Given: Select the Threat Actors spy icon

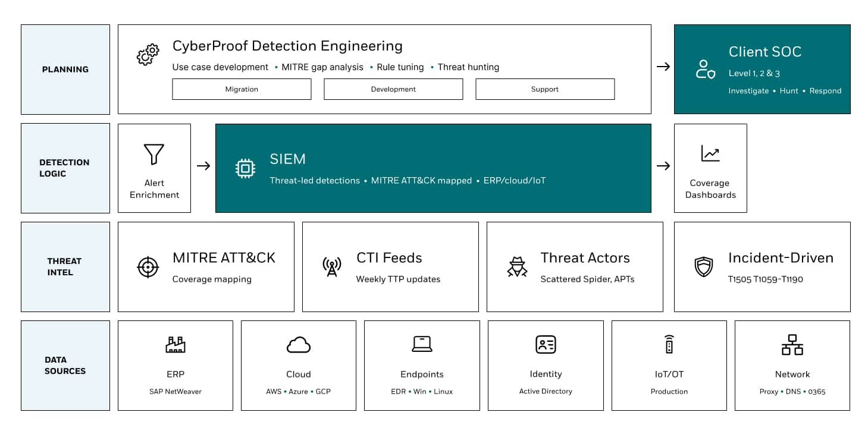Looking at the screenshot, I should (517, 267).
